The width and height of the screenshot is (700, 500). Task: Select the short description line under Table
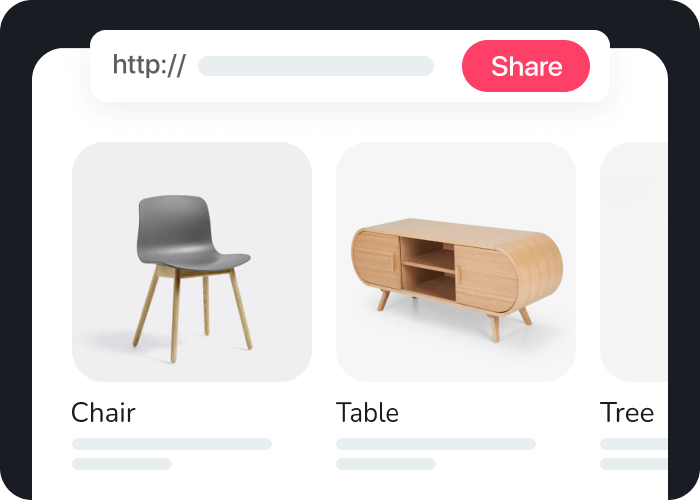pyautogui.click(x=386, y=464)
